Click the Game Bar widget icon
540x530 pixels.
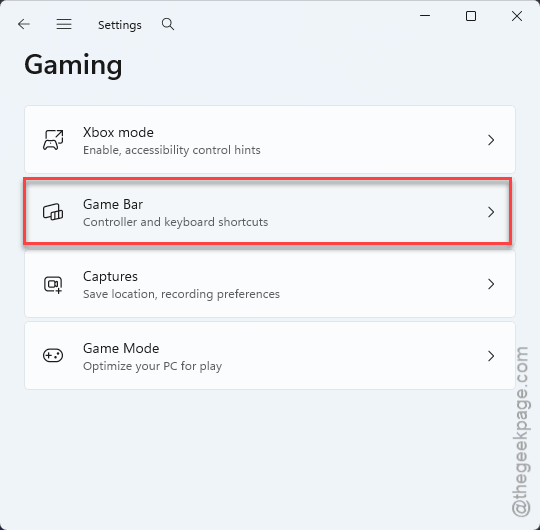pyautogui.click(x=53, y=212)
